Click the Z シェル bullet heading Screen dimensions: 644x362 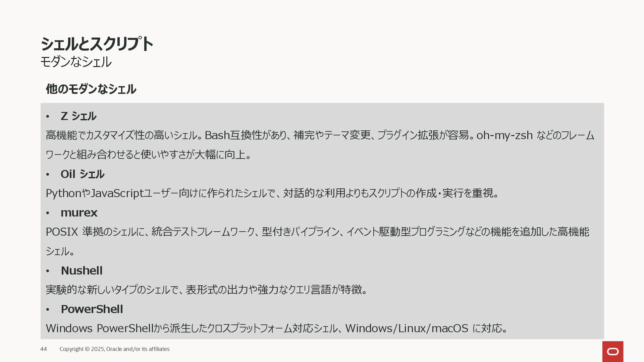(78, 116)
